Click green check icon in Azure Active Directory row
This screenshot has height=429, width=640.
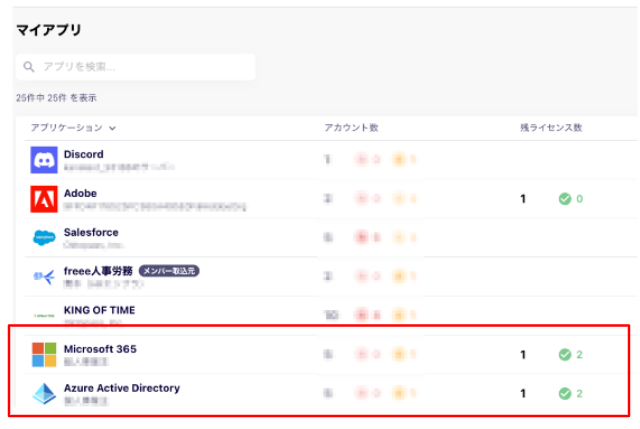click(x=565, y=393)
